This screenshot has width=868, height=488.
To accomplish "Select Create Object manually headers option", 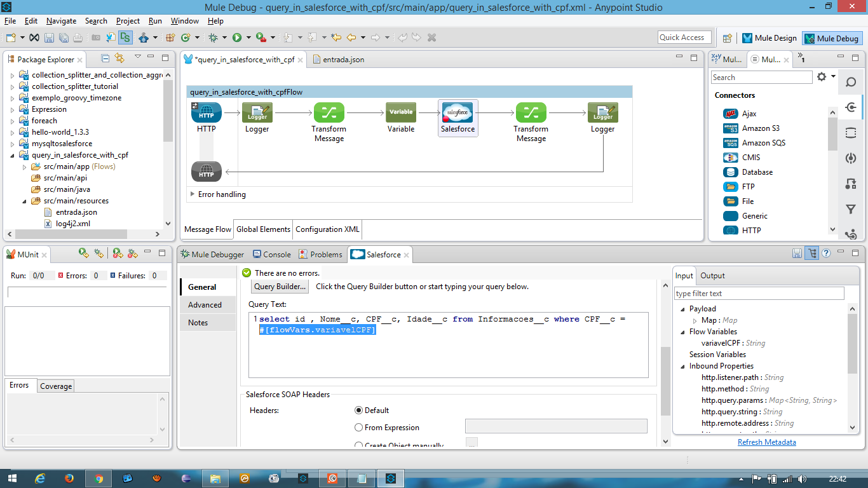I will [358, 444].
